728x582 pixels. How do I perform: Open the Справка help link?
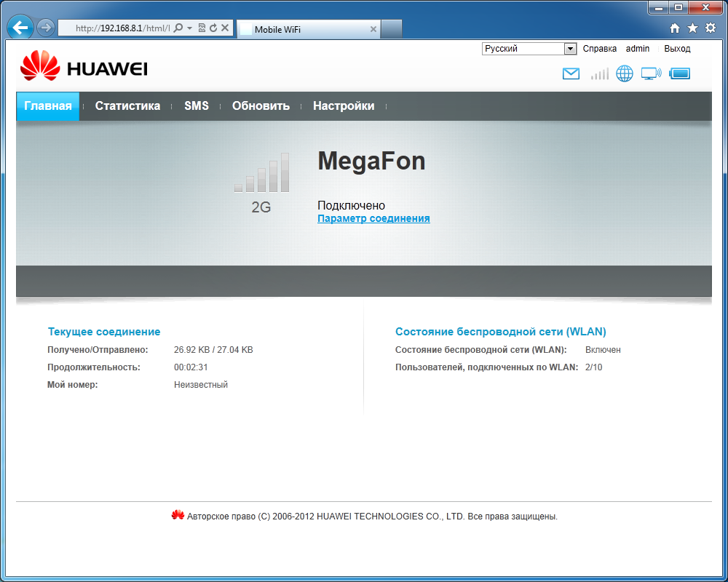click(599, 49)
